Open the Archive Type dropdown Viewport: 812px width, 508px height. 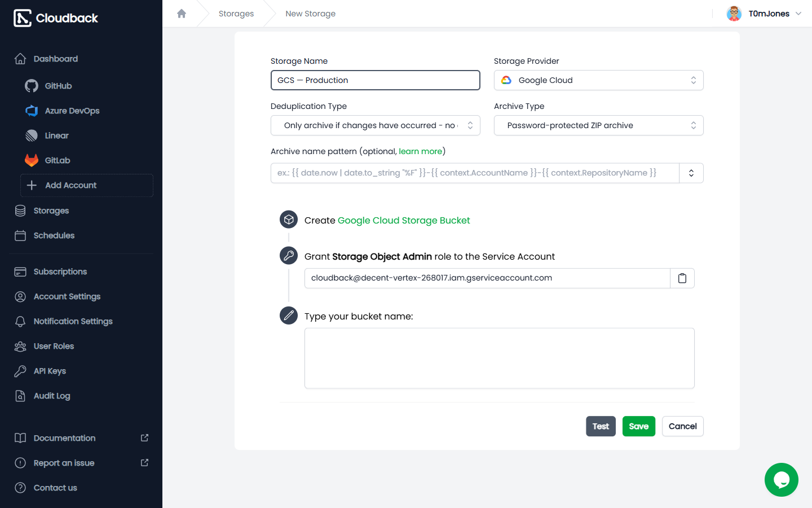[x=599, y=125]
